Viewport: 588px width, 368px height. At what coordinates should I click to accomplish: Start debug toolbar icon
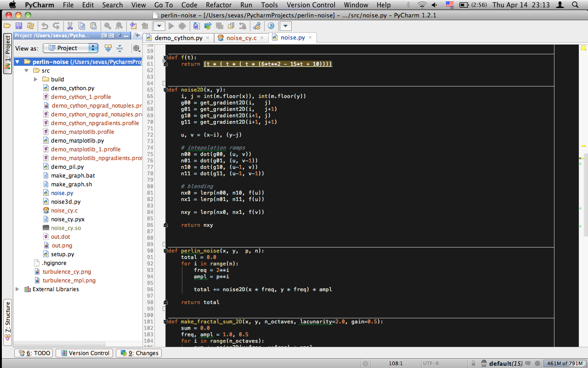[182, 26]
